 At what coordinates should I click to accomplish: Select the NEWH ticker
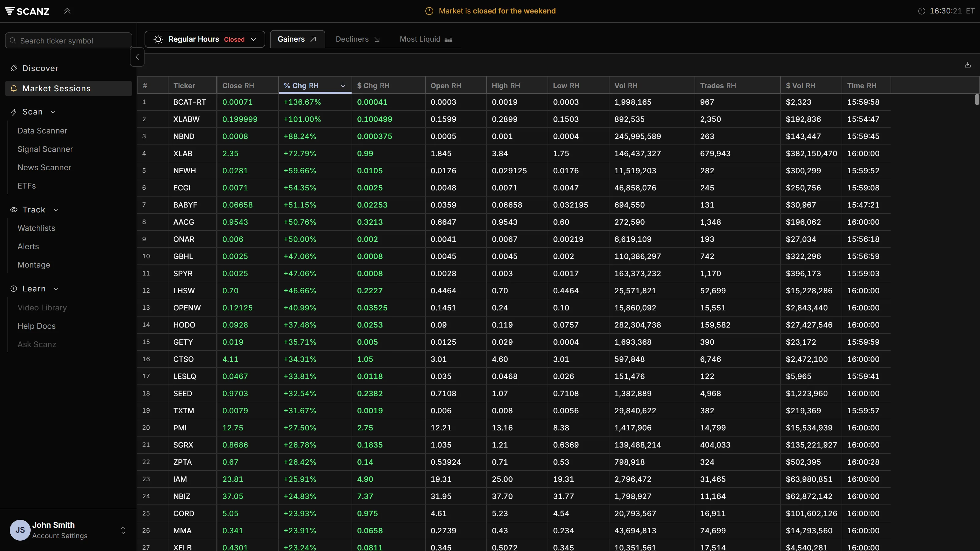[184, 171]
